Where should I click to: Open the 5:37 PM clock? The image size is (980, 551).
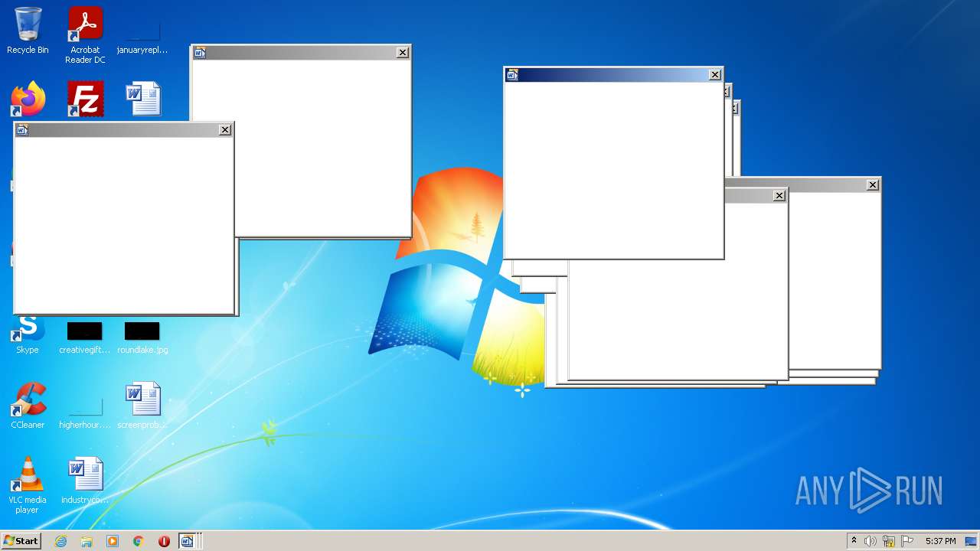tap(940, 541)
